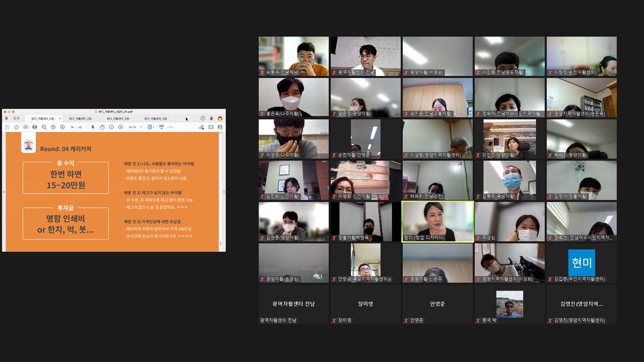Screen dimensions: 644x362
Task: Click the zoom in plus icon
Action: [x=121, y=127]
